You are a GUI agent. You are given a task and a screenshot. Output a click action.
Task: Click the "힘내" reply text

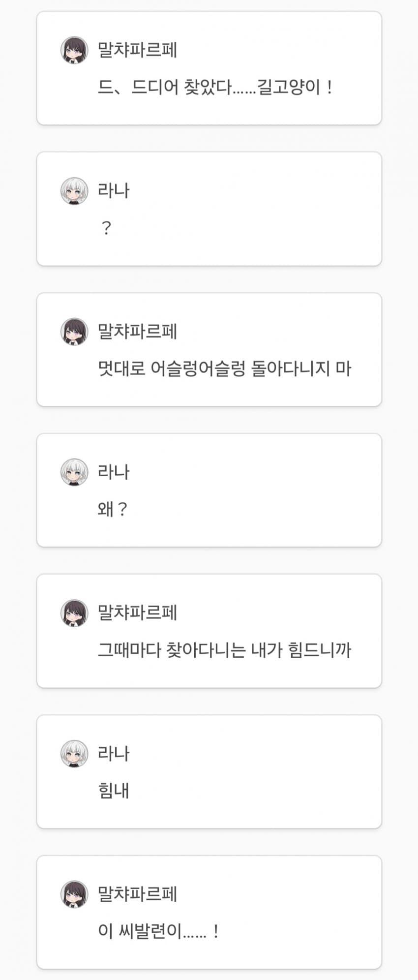click(x=114, y=791)
